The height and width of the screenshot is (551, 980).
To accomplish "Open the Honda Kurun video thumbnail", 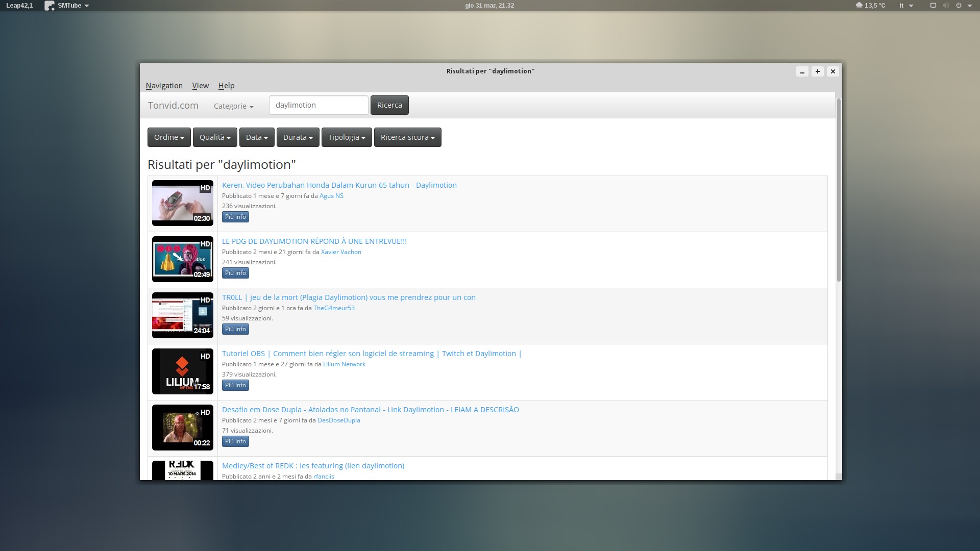I will click(182, 203).
